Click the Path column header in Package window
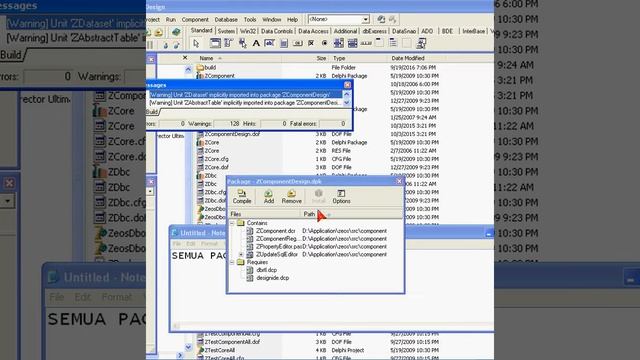This screenshot has width=640, height=360. (x=352, y=214)
